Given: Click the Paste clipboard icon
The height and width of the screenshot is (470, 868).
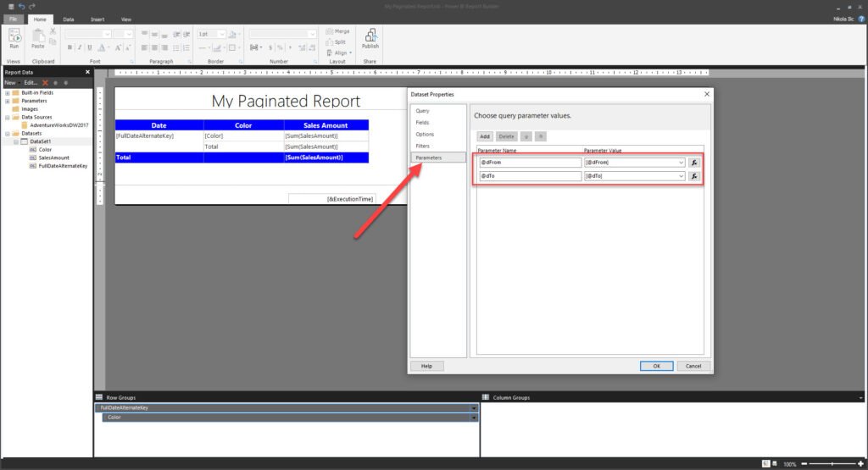Looking at the screenshot, I should pos(37,39).
